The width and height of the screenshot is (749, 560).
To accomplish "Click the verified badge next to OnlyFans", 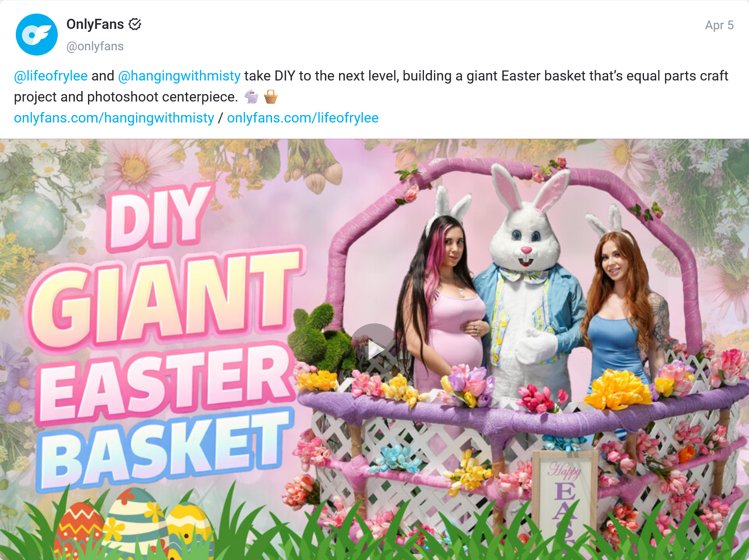I will click(135, 24).
